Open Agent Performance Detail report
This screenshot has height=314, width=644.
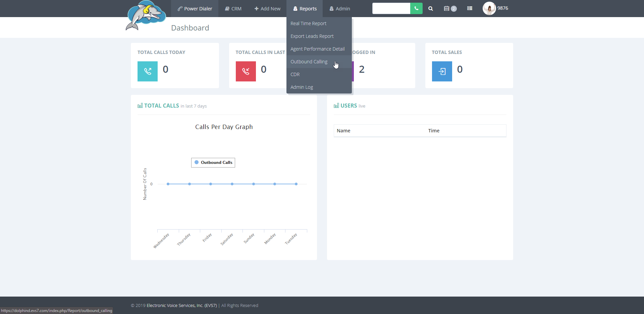pos(319,49)
